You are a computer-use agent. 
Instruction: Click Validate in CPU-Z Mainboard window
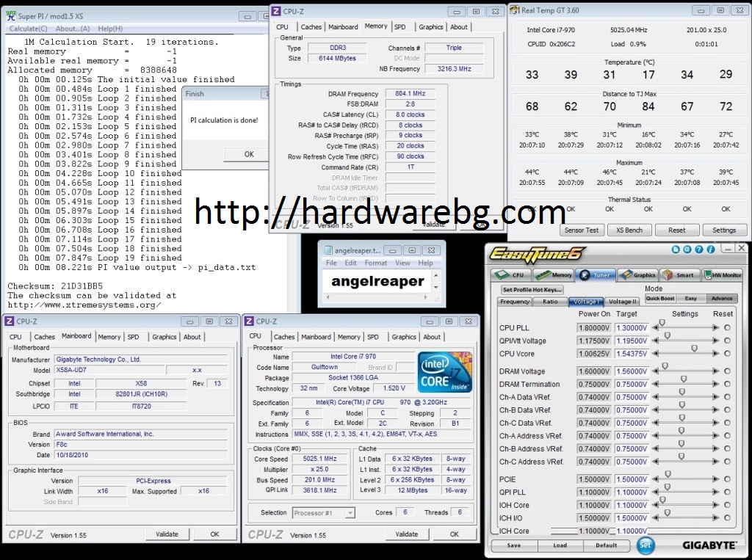pos(167,534)
